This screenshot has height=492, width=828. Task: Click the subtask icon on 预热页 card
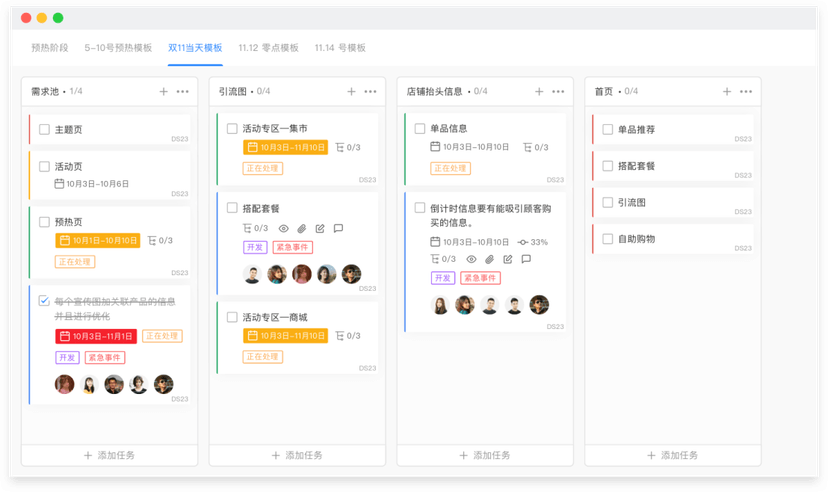click(x=152, y=241)
